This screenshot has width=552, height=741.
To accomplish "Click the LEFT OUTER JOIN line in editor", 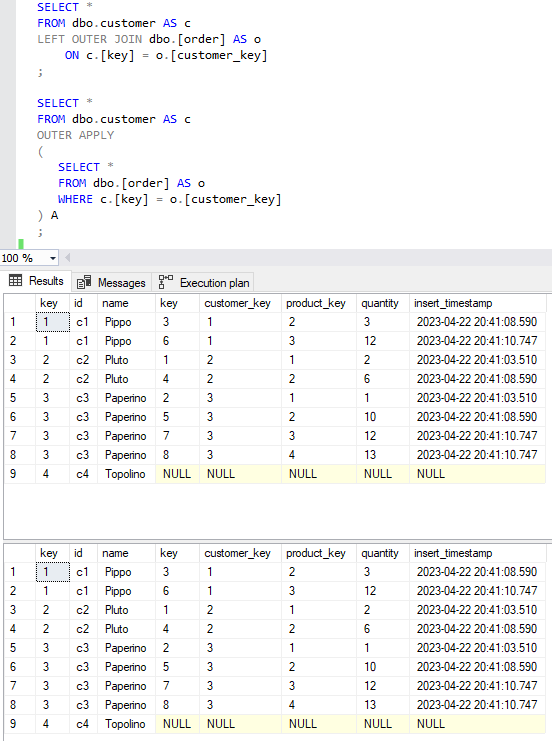I will click(149, 39).
